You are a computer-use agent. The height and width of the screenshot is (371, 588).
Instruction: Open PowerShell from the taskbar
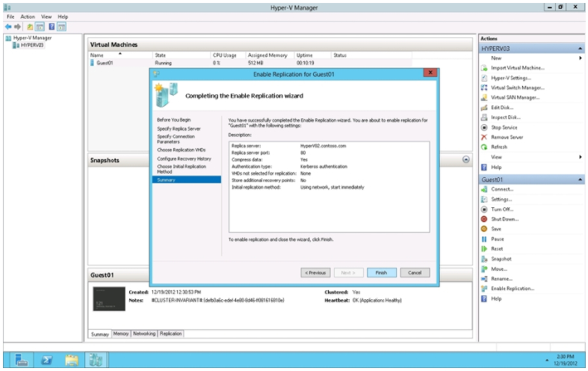pyautogui.click(x=46, y=360)
